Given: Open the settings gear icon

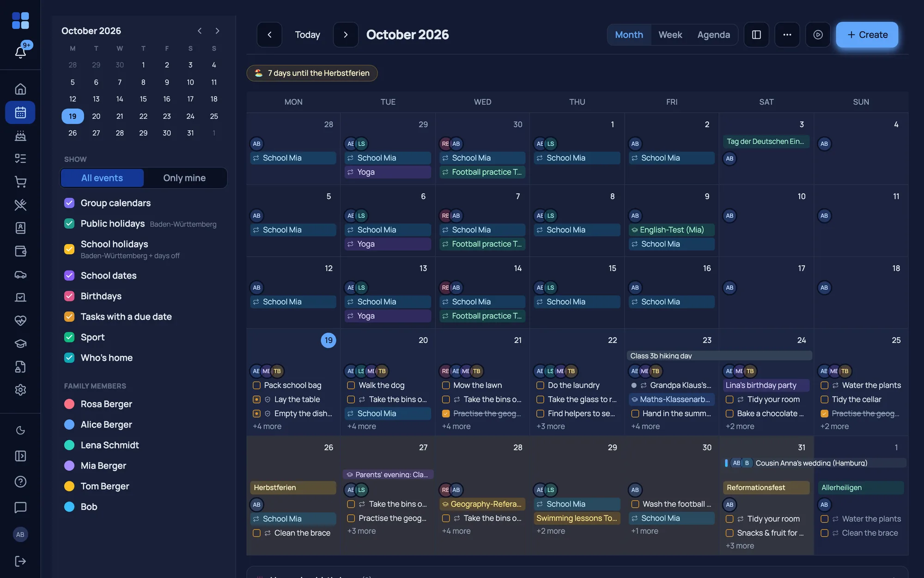Looking at the screenshot, I should 20,390.
